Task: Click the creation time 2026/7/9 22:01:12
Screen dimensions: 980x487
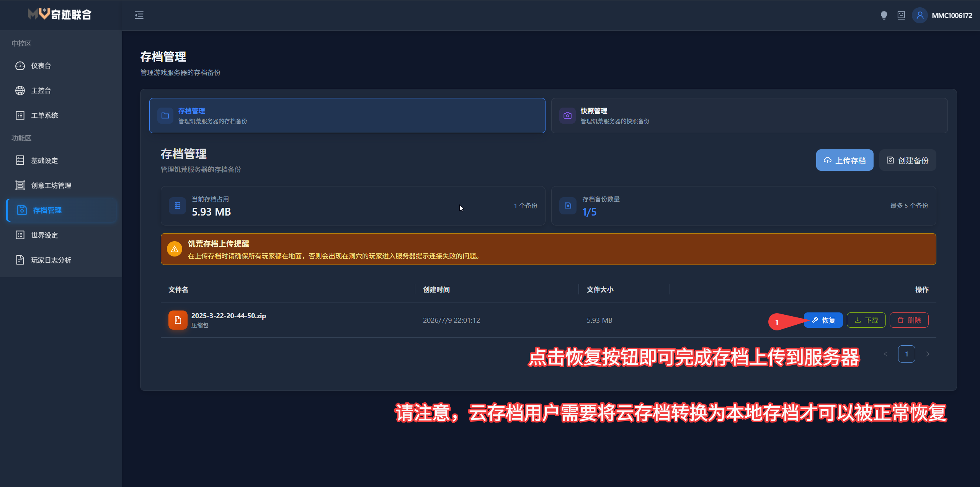Action: tap(451, 320)
